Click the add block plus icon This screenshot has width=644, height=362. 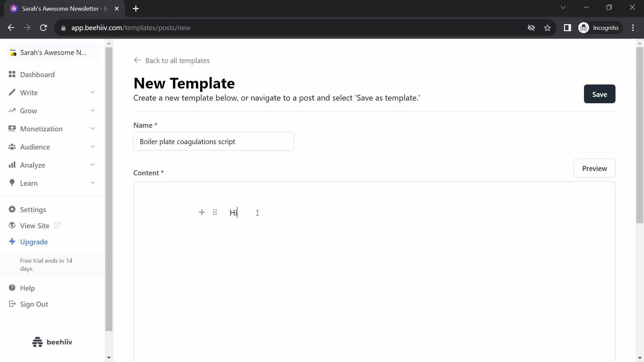point(202,213)
